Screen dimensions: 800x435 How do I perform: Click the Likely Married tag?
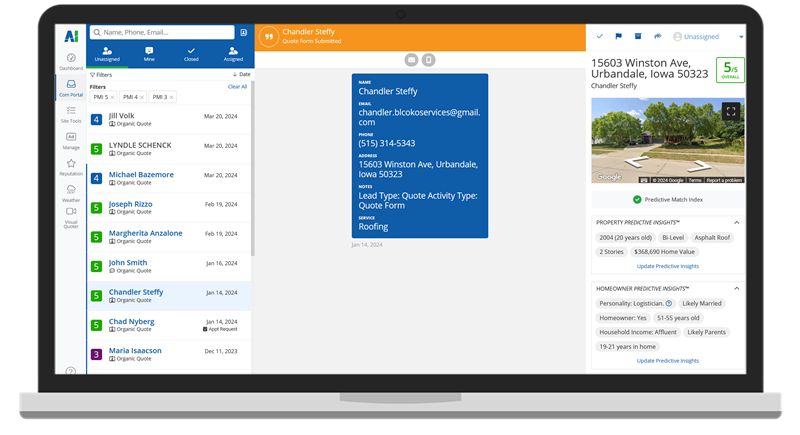click(702, 303)
